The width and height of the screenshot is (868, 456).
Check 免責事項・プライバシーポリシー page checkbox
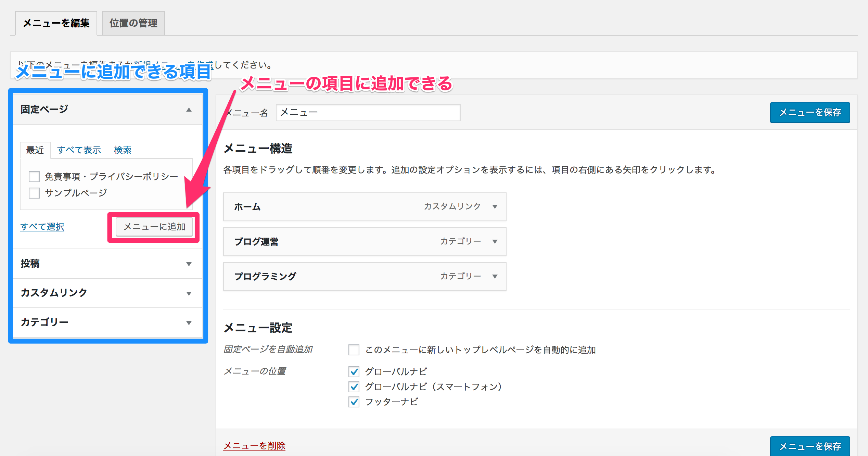[x=34, y=177]
